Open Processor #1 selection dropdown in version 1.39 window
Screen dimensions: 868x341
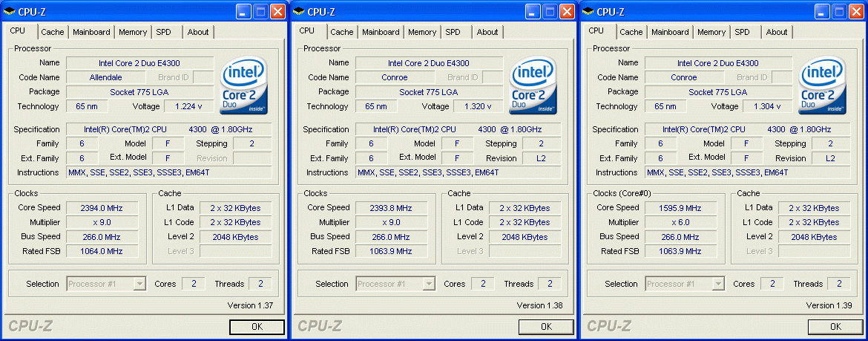[x=685, y=284]
